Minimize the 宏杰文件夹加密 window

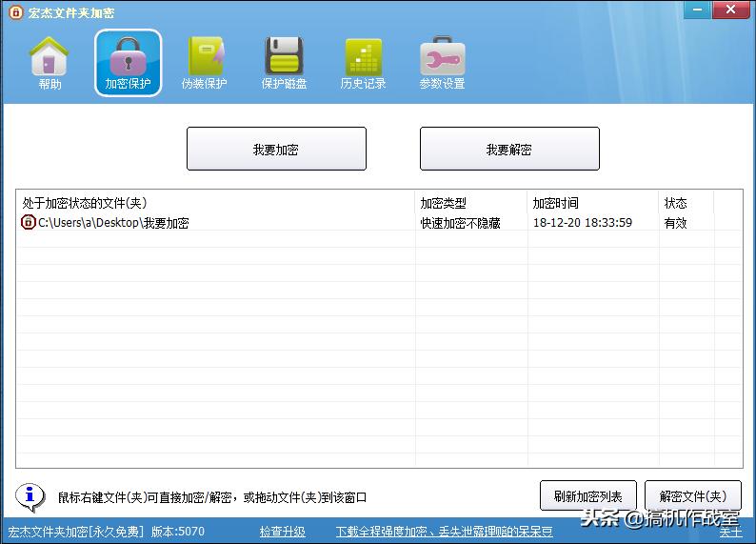tap(697, 10)
